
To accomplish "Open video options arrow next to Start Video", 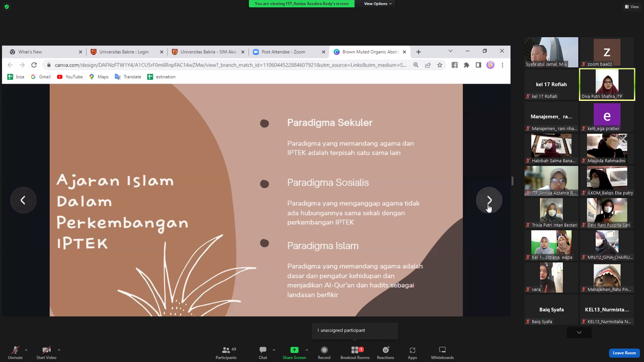I will (59, 350).
